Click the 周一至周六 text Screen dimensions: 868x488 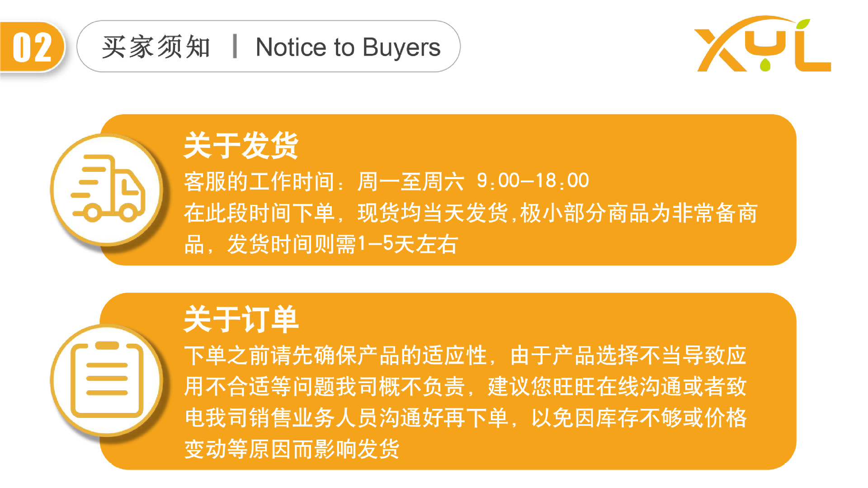(x=410, y=182)
